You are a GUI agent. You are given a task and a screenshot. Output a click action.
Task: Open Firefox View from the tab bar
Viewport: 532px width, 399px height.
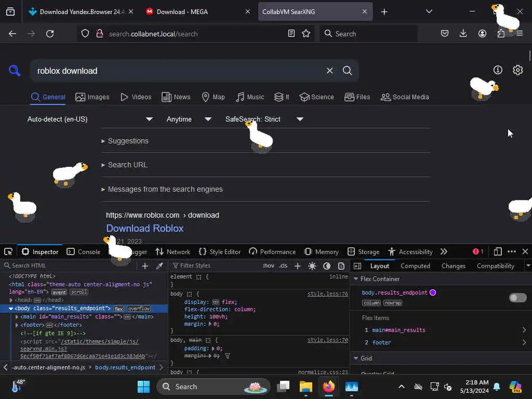tap(10, 11)
